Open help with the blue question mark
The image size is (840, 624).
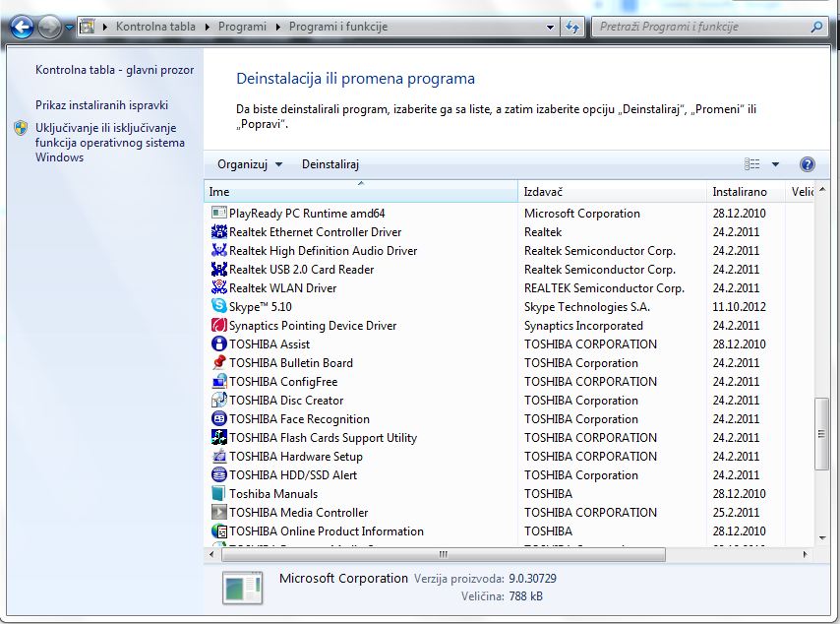point(807,164)
